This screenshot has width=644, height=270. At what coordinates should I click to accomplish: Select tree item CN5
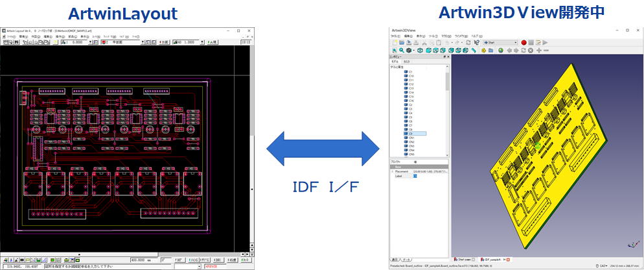click(x=409, y=154)
